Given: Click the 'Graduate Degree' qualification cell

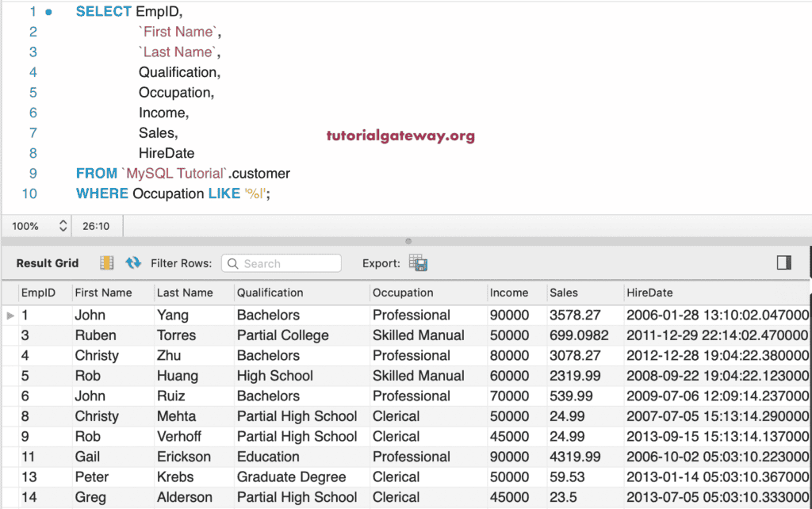Looking at the screenshot, I should click(x=292, y=476).
